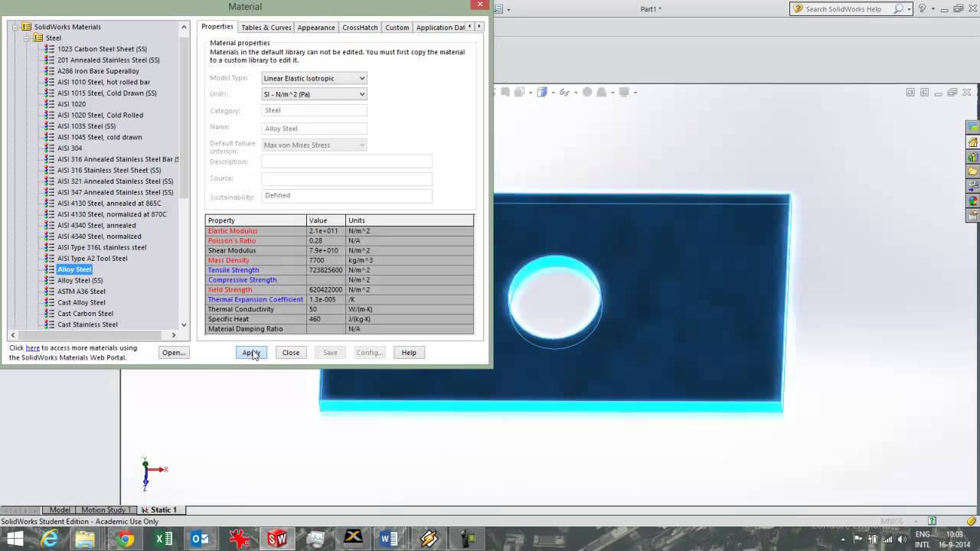Click the view settings monitor icon
Viewport: 980px width, 551px height.
point(624,92)
